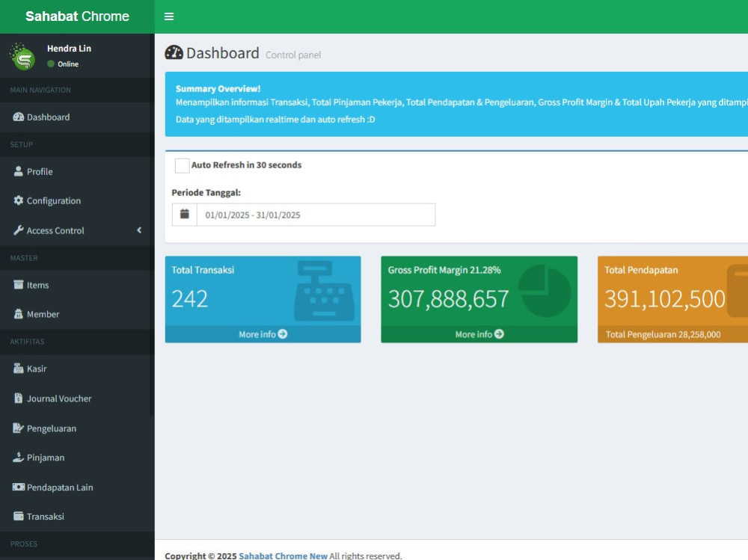
Task: Click the PROSES section header
Action: click(24, 544)
